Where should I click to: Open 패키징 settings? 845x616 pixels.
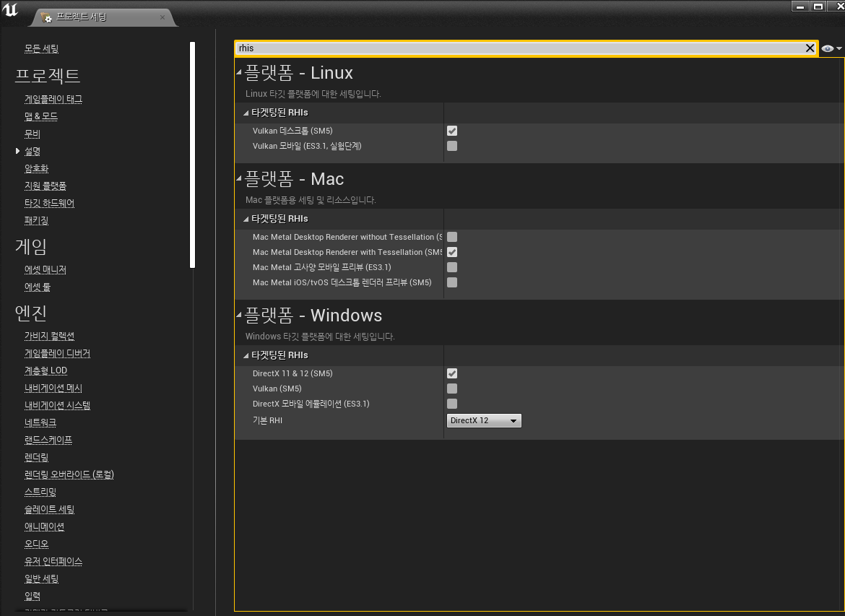pos(36,220)
